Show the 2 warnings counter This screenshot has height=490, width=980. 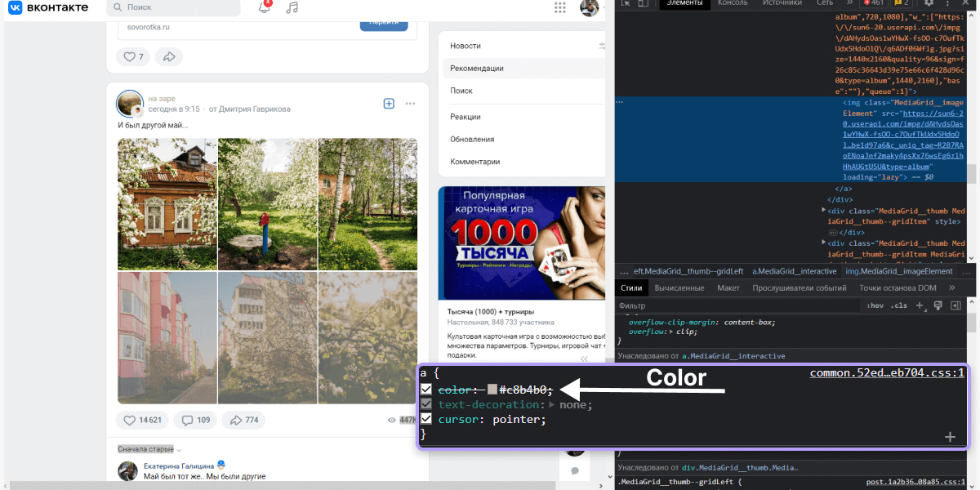pyautogui.click(x=901, y=3)
